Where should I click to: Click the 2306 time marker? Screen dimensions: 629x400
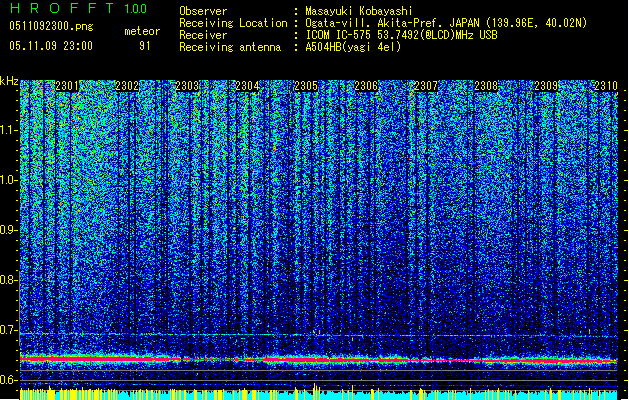[366, 86]
